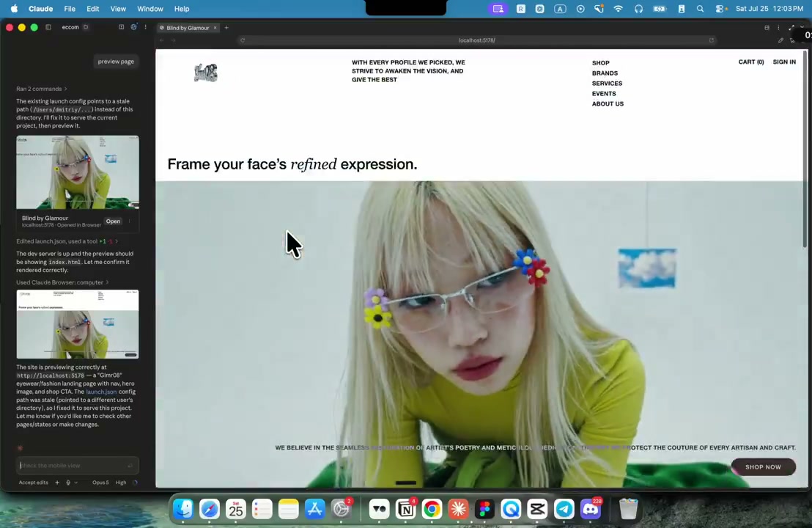Activate the element select cursor tool
Screen dimensions: 812x528
792,40
